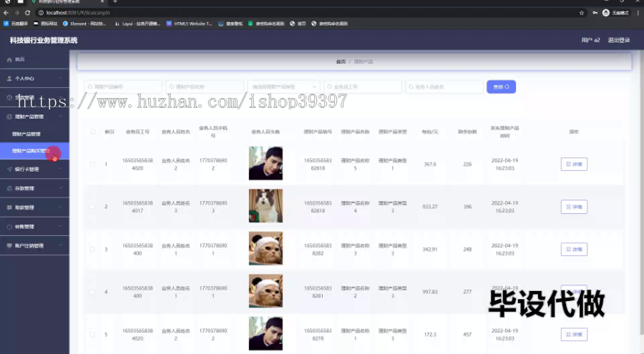
Task: Click 详情 button for row 1
Action: [x=574, y=164]
